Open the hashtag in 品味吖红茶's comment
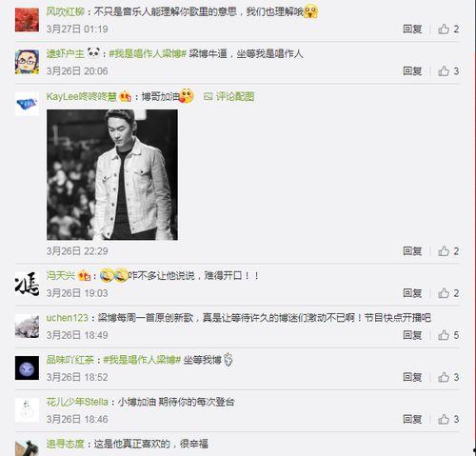This screenshot has width=476, height=456. pyautogui.click(x=142, y=360)
